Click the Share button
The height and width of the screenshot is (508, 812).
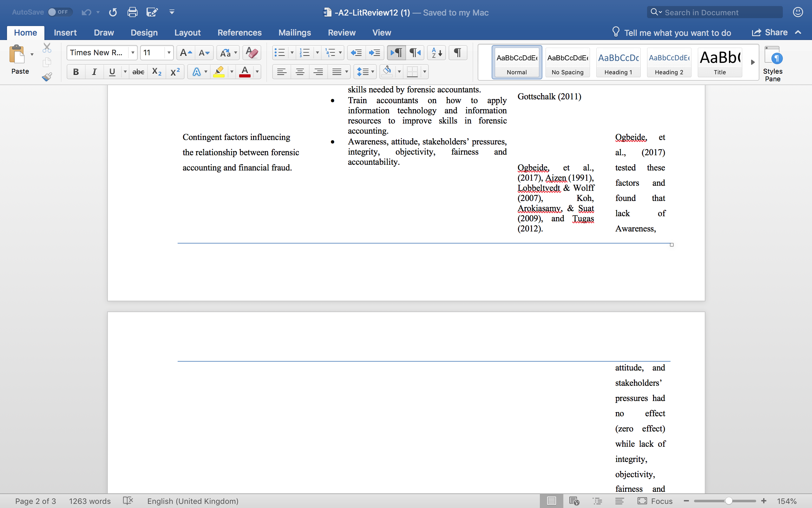770,33
